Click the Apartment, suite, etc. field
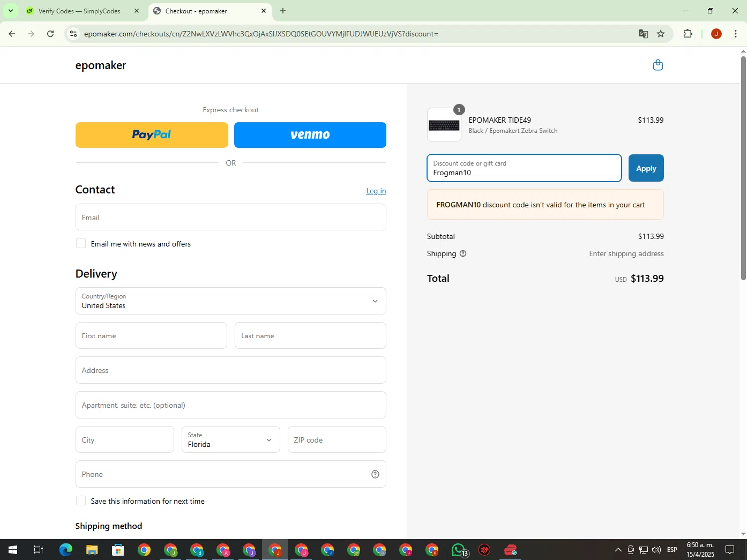 [231, 405]
